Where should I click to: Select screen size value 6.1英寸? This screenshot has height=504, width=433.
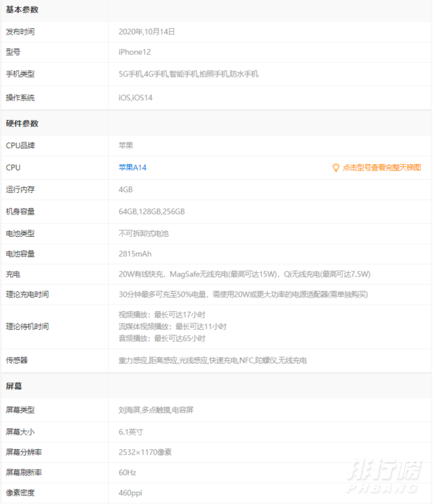pyautogui.click(x=131, y=432)
